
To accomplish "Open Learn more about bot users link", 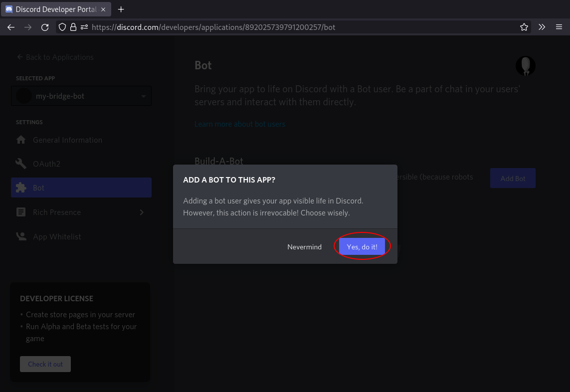I will [x=239, y=124].
